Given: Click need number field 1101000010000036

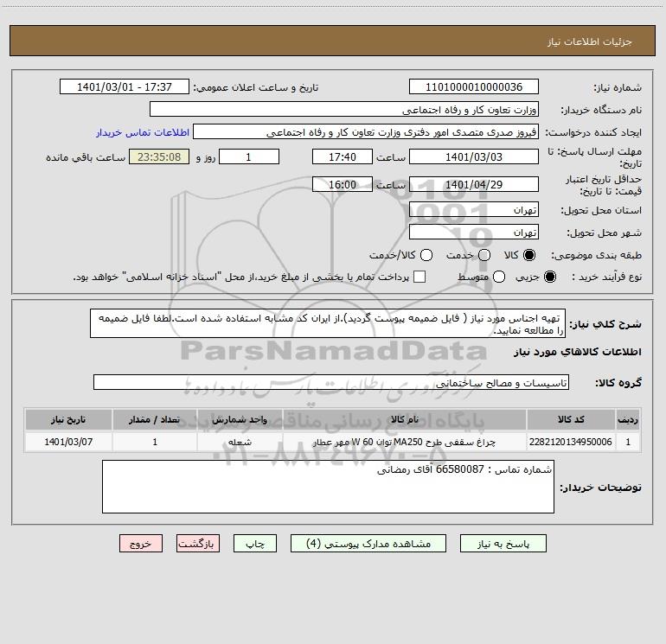Looking at the screenshot, I should pos(474,86).
